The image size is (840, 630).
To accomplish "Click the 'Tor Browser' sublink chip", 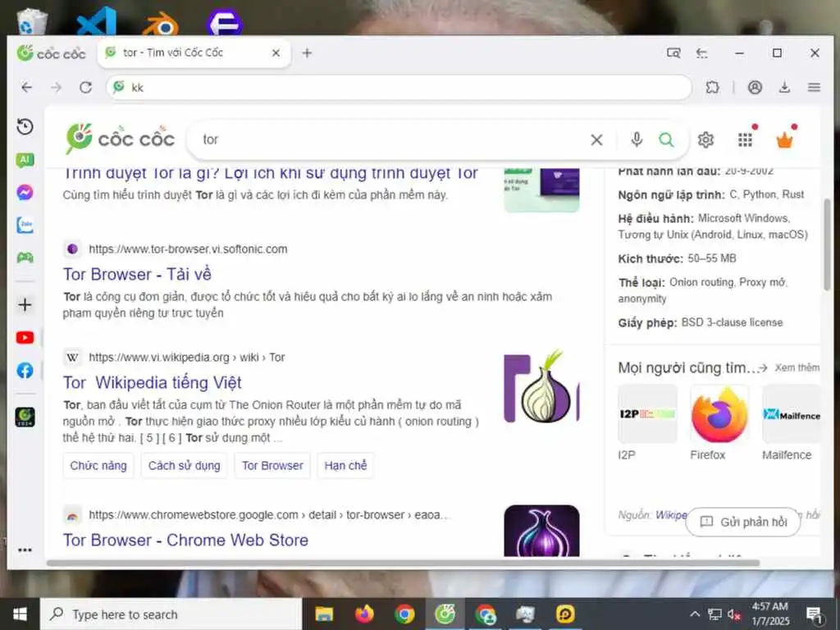I will click(x=272, y=466).
